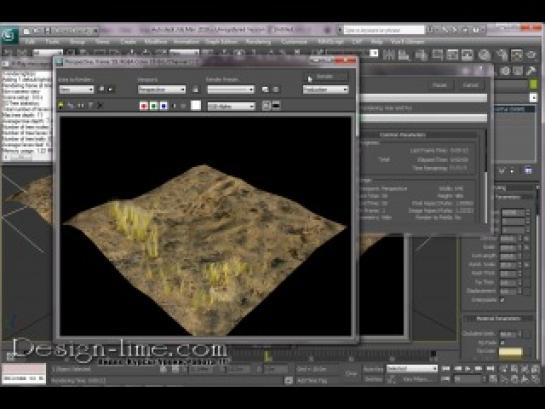
Task: Toggle UI overlay in render window
Action: tap(266, 105)
